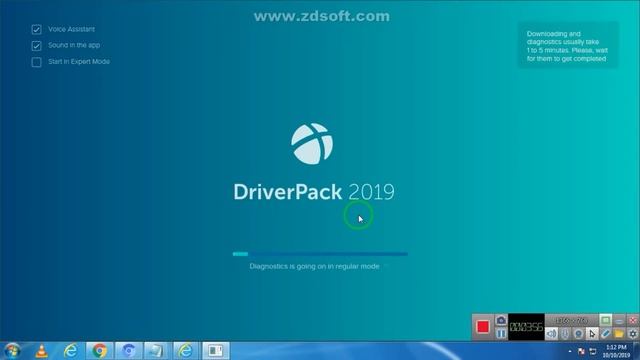Launch VLC media player from taskbar

[x=42, y=351]
